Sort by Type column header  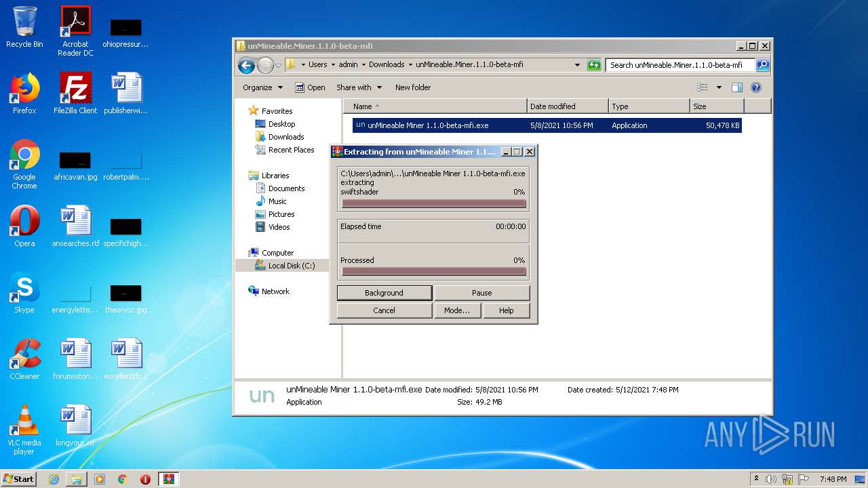click(648, 106)
